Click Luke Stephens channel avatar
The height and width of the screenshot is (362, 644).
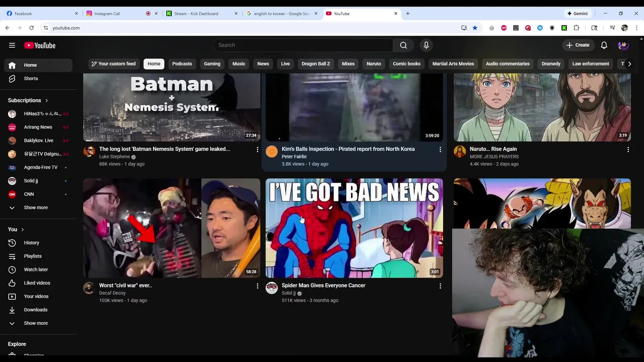pyautogui.click(x=89, y=151)
